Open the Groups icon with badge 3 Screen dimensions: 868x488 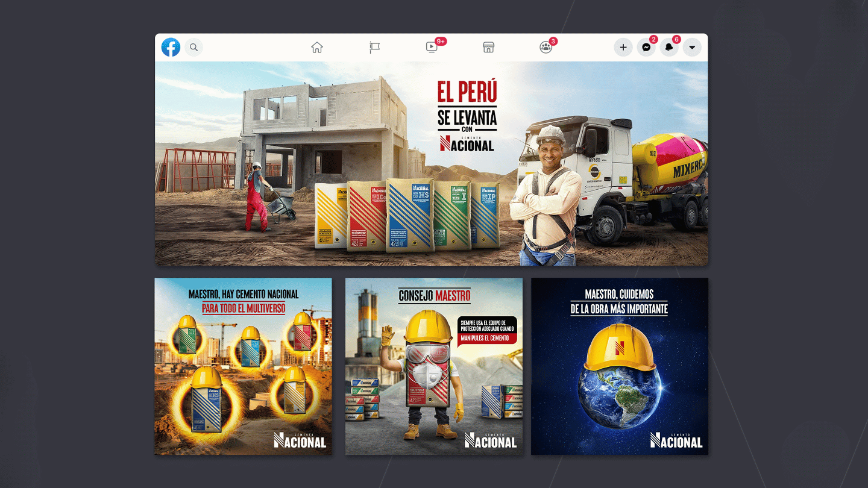pos(546,48)
